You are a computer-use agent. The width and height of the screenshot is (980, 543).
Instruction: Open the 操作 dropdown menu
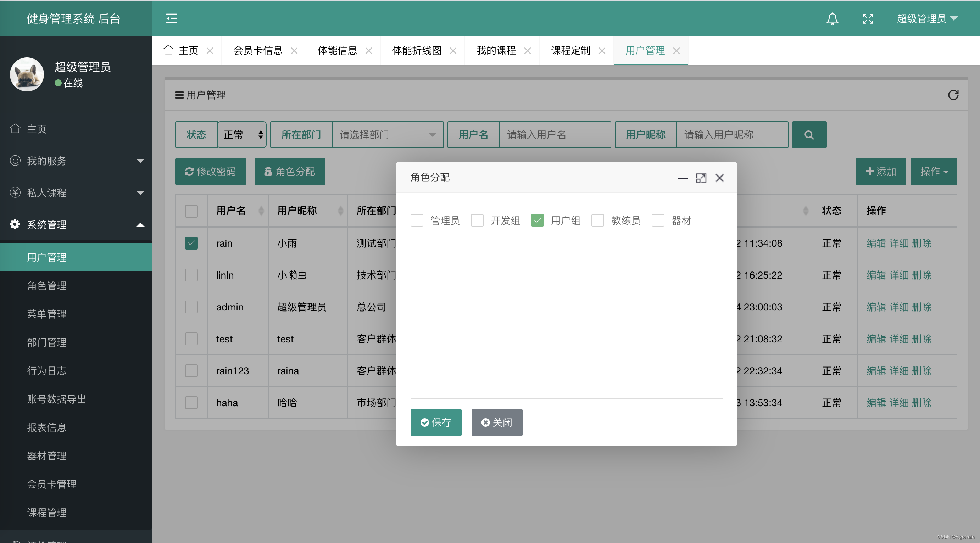click(933, 172)
